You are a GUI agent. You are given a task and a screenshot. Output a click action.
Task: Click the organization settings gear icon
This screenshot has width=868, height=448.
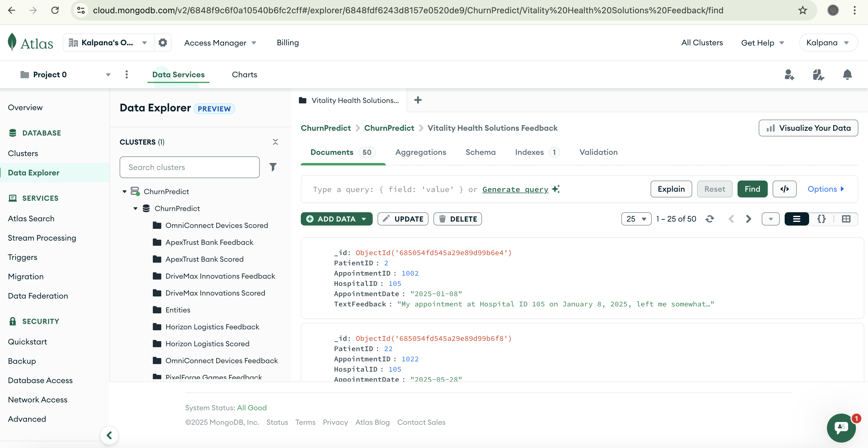[x=163, y=43]
